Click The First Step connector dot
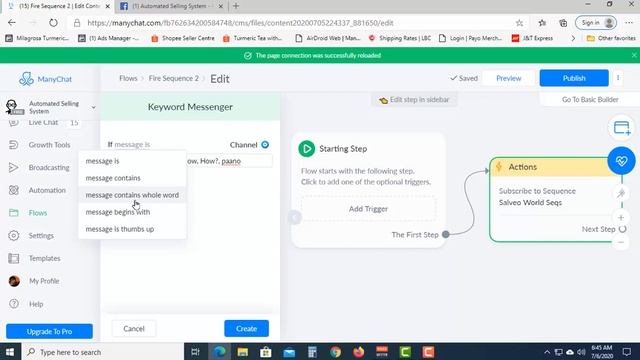Viewport: 640px width, 360px height. coord(446,234)
